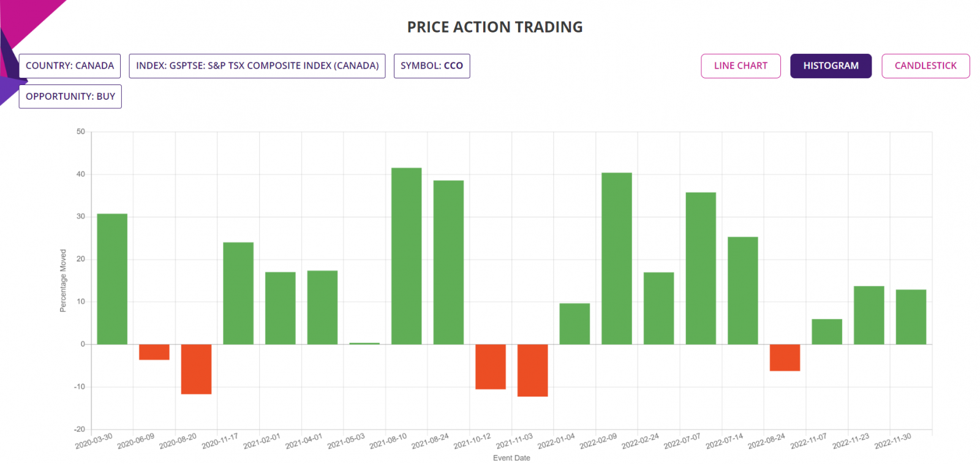This screenshot has width=980, height=464.
Task: Switch to the Line Chart view
Action: coord(741,66)
